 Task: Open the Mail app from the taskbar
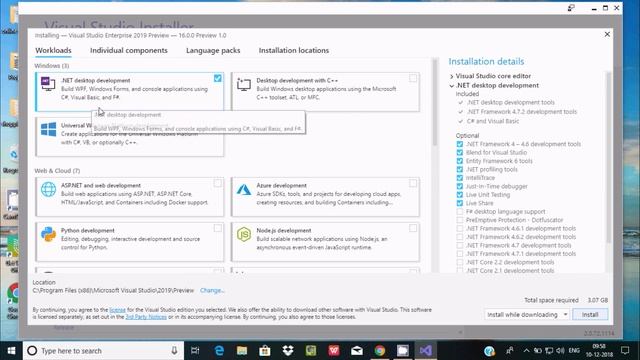tap(357, 351)
